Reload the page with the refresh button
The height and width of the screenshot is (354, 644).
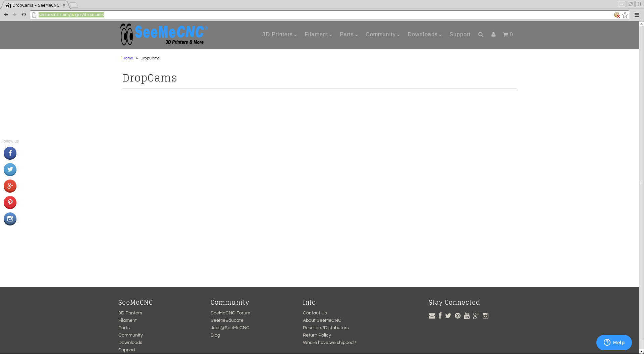coord(24,15)
